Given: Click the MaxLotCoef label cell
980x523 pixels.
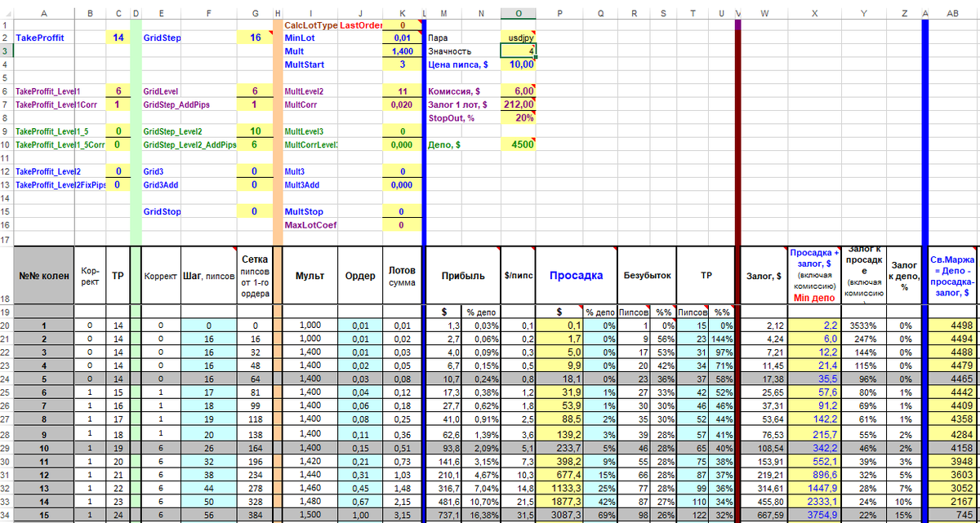Looking at the screenshot, I should pyautogui.click(x=310, y=224).
